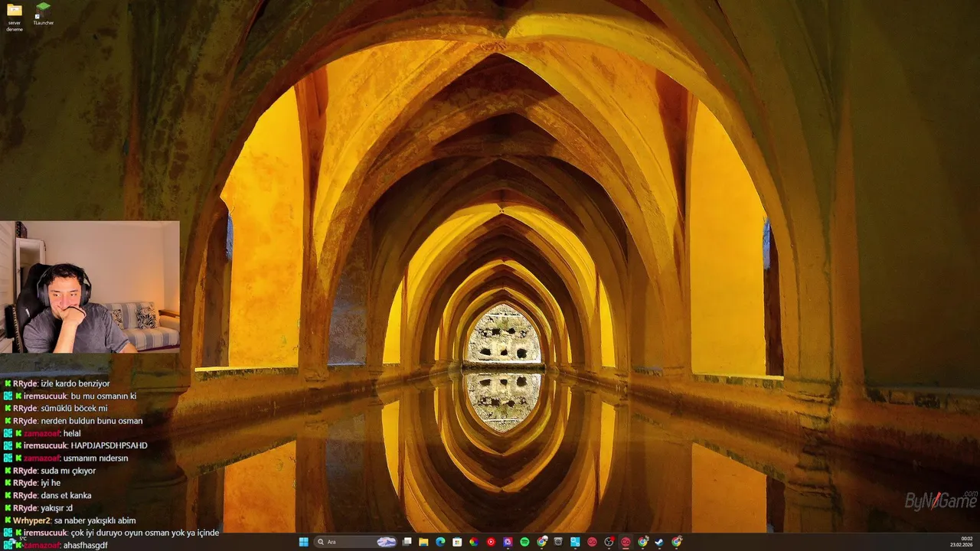Viewport: 980px width, 551px height.
Task: Click the streamer webcam overlay
Action: 90,287
